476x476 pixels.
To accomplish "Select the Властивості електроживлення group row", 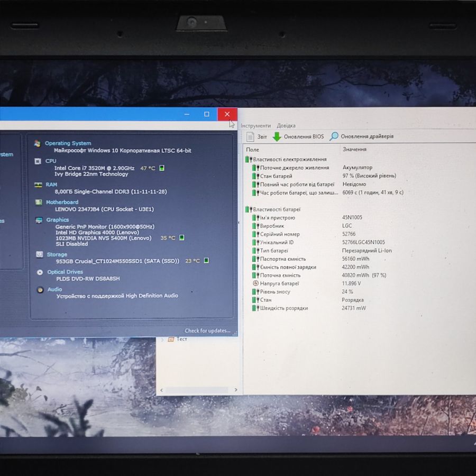I will [x=286, y=159].
